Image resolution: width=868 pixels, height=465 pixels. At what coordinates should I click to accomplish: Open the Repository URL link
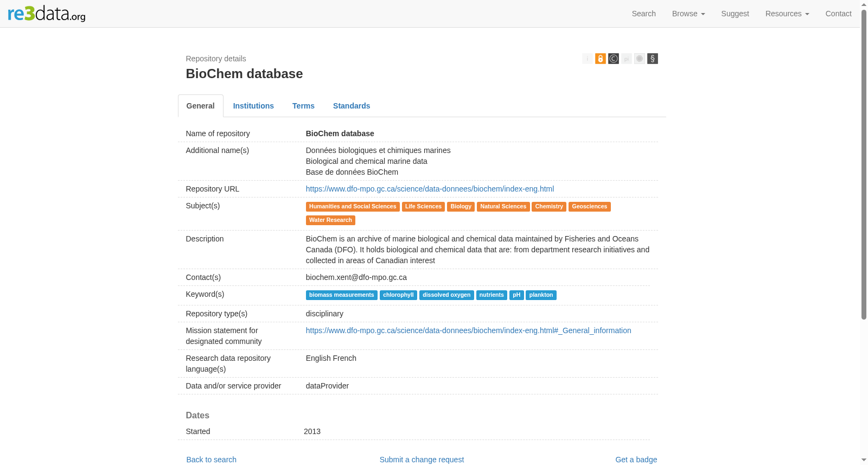pyautogui.click(x=430, y=189)
